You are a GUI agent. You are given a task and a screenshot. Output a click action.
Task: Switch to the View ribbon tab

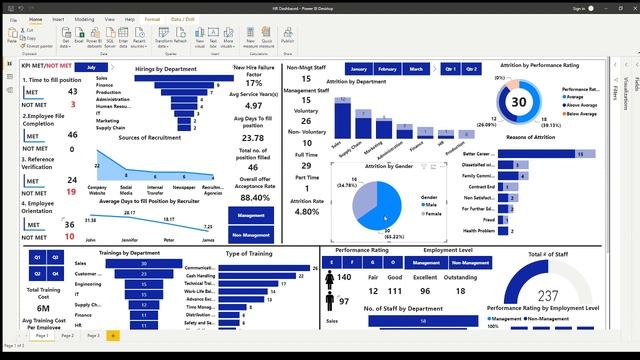pos(110,20)
